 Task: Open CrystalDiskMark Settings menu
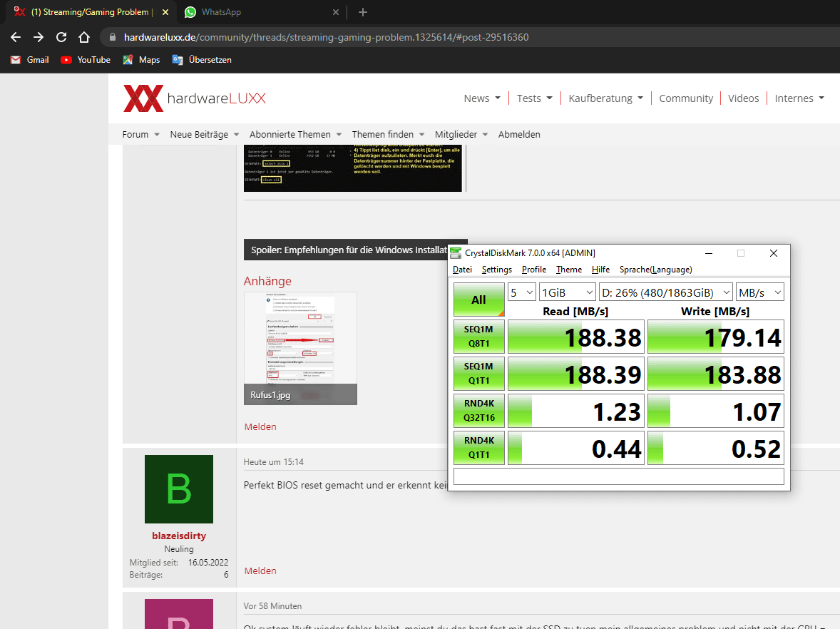pos(496,270)
